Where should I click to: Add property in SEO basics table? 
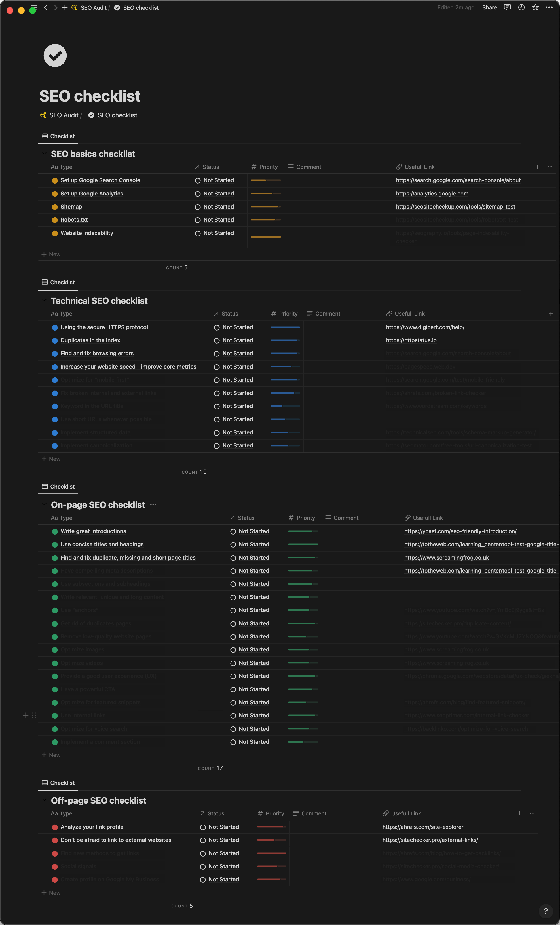(537, 167)
